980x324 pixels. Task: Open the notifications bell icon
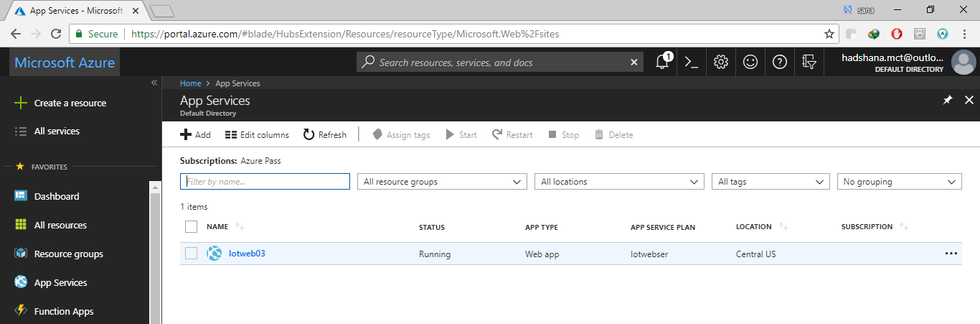point(663,62)
